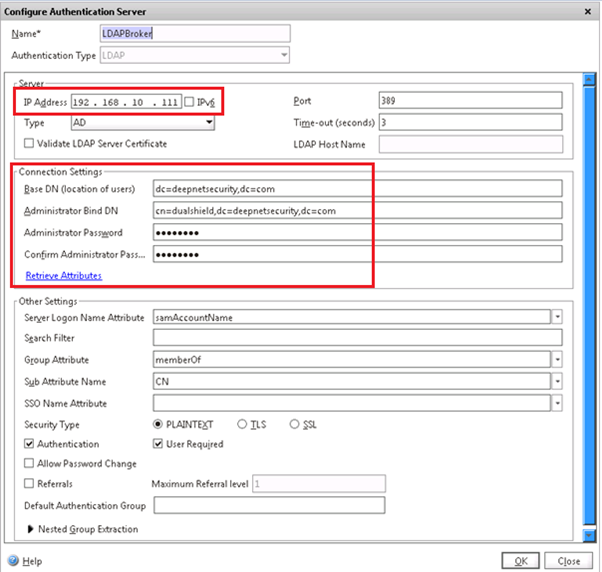
Task: Click the Close button
Action: [x=569, y=561]
